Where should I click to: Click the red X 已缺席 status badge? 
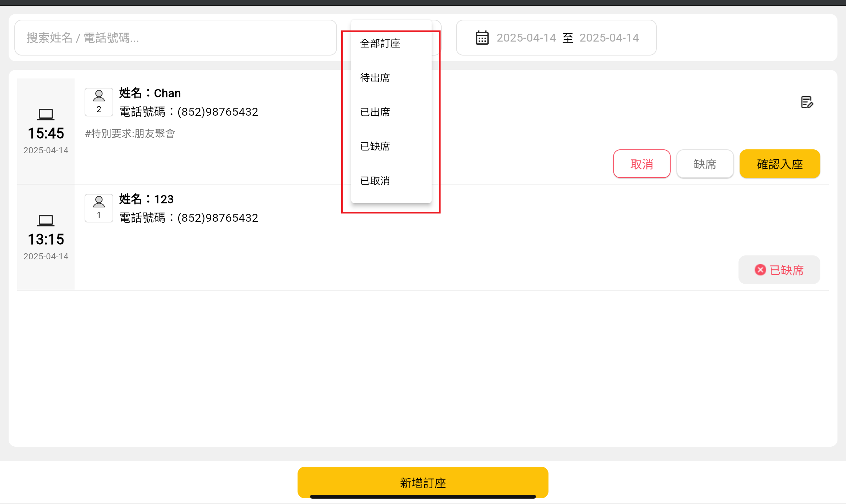pyautogui.click(x=779, y=270)
